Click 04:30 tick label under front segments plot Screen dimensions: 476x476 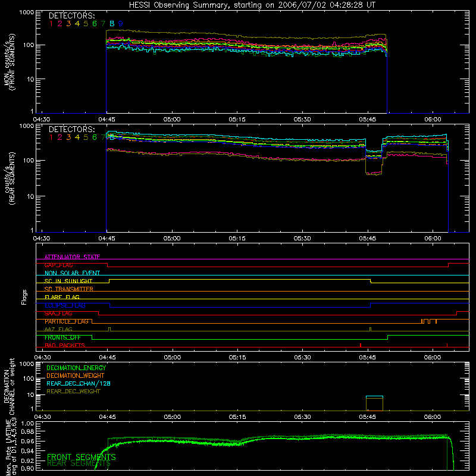(x=42, y=120)
